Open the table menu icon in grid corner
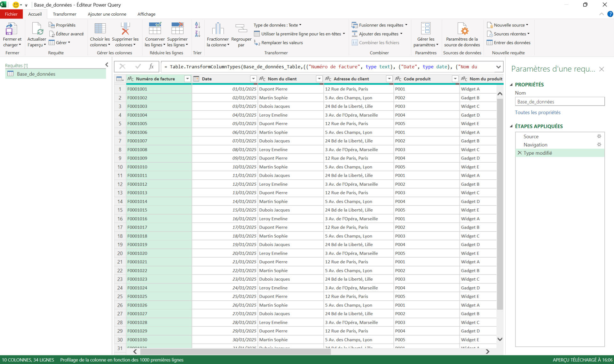Viewport: 614px width, 364px height. pos(120,79)
